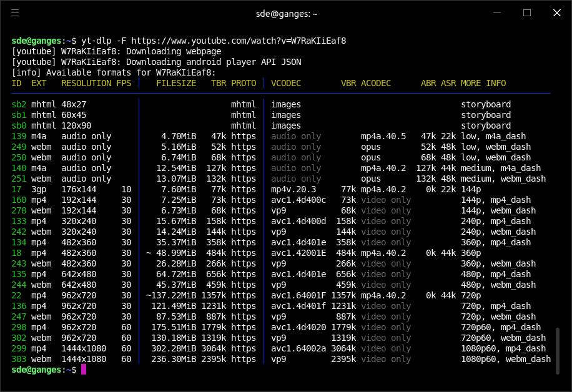The width and height of the screenshot is (572, 392).
Task: Open the terminal hamburger menu
Action: 16,12
